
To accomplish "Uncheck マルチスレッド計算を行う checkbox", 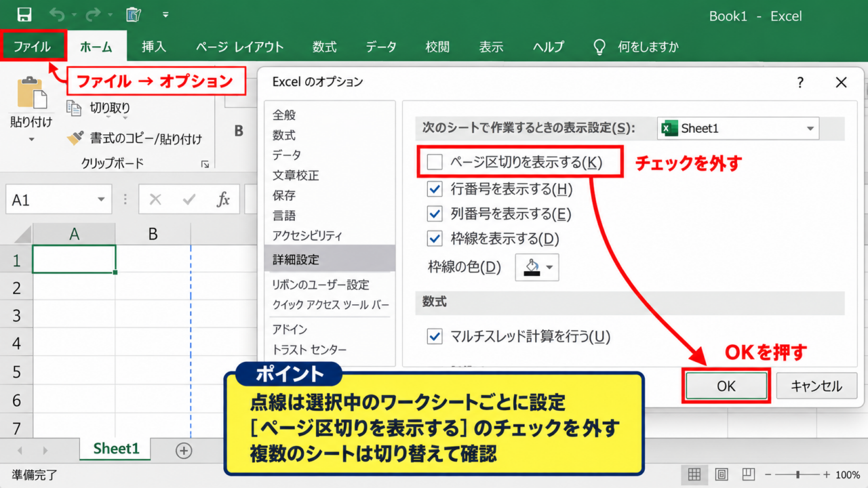I will [x=435, y=336].
